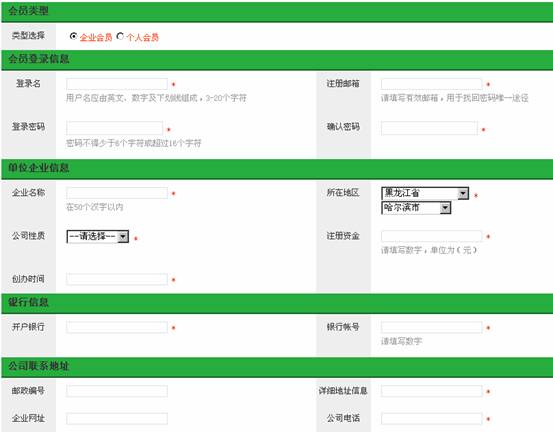This screenshot has width=553, height=432.
Task: Select the 创办时间 input field
Action: tap(117, 279)
